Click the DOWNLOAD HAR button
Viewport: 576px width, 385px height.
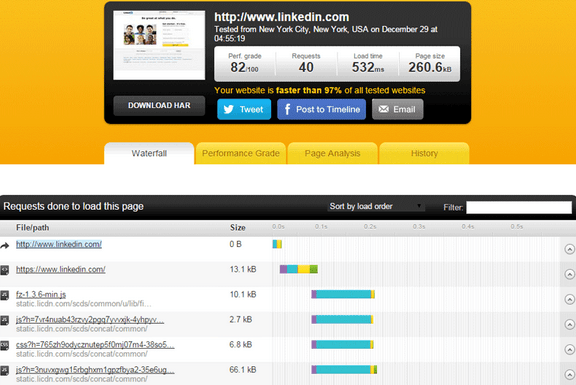pos(159,105)
